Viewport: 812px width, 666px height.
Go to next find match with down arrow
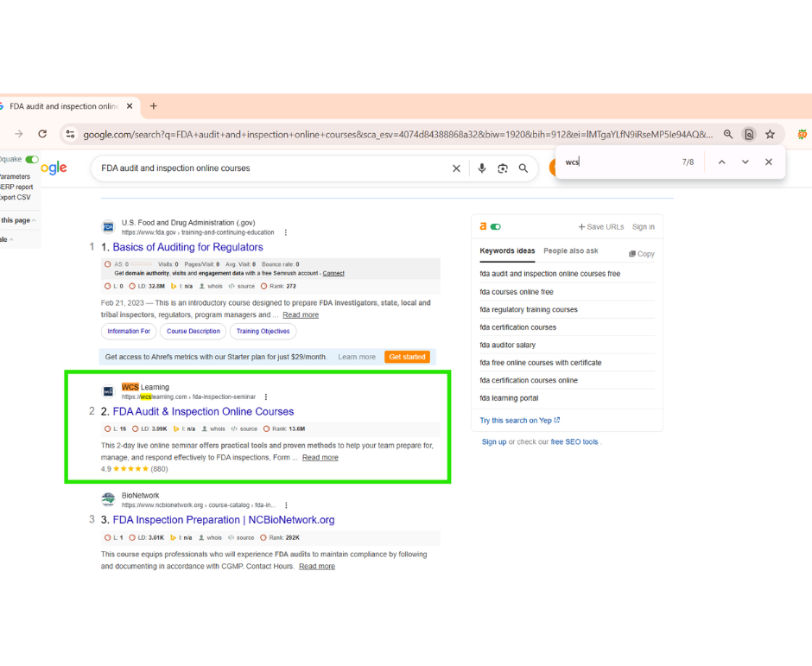pyautogui.click(x=745, y=162)
